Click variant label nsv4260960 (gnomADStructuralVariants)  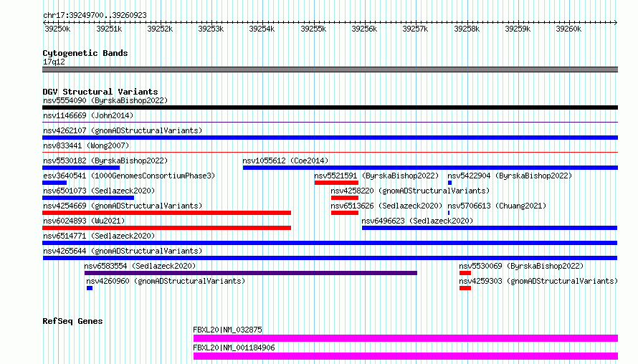166,281
